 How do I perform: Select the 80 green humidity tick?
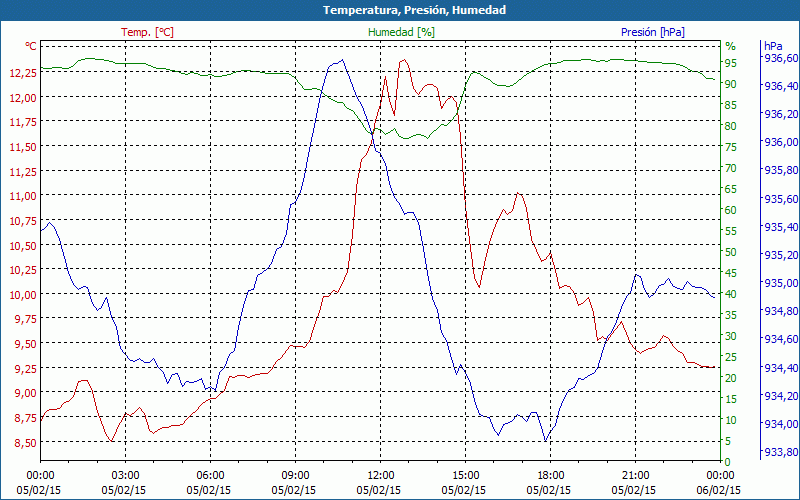[x=731, y=126]
